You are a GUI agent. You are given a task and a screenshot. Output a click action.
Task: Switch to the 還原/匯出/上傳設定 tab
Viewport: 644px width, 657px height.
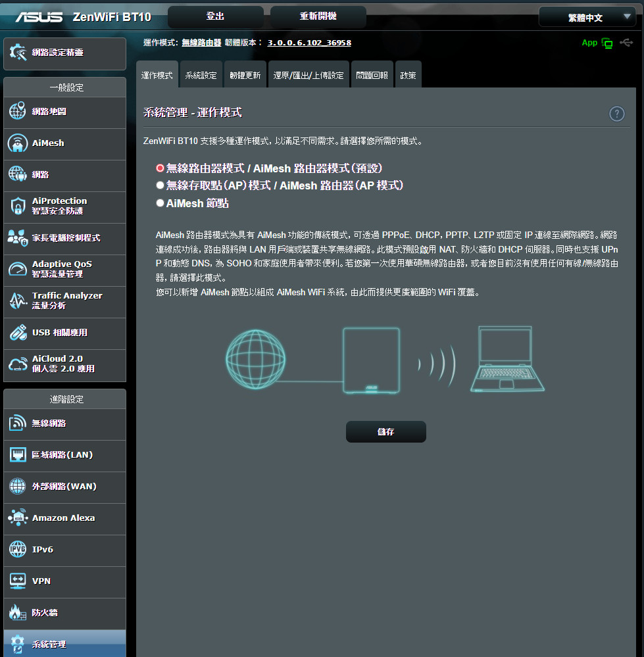(309, 74)
